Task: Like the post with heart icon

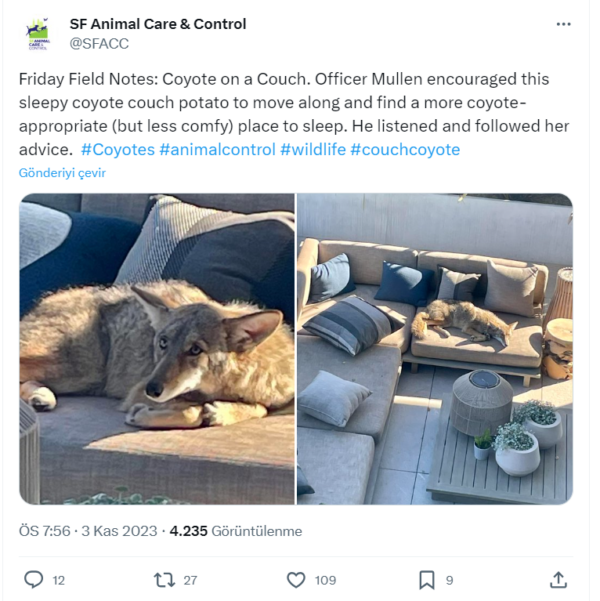Action: tap(296, 580)
